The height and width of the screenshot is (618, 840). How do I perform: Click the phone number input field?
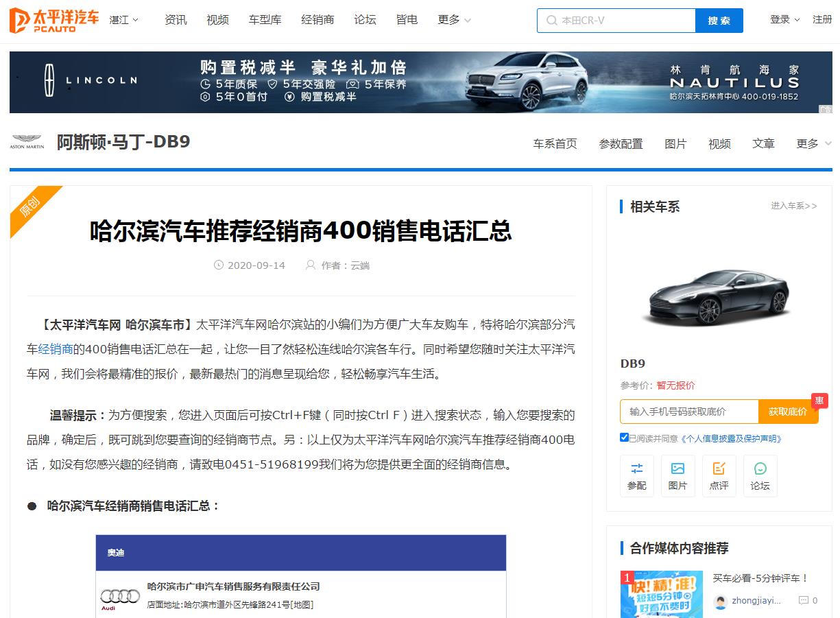click(690, 412)
